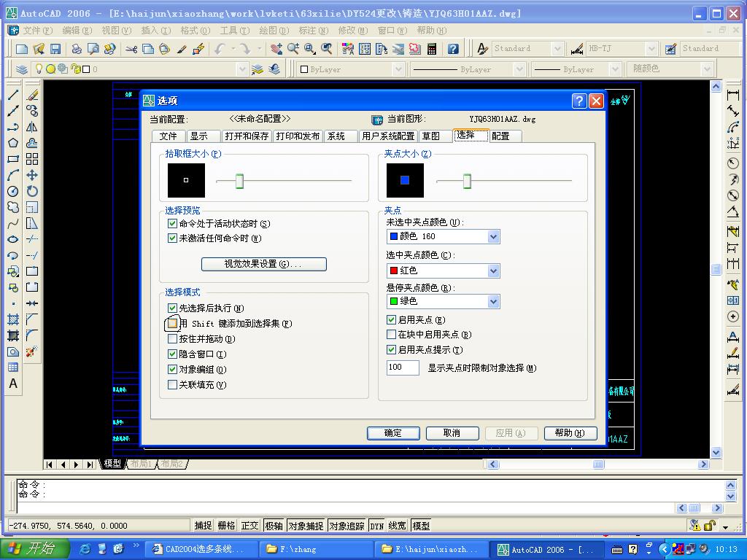Viewport: 747px width, 560px height.
Task: Select the Multiline Text tool
Action: pyautogui.click(x=13, y=384)
